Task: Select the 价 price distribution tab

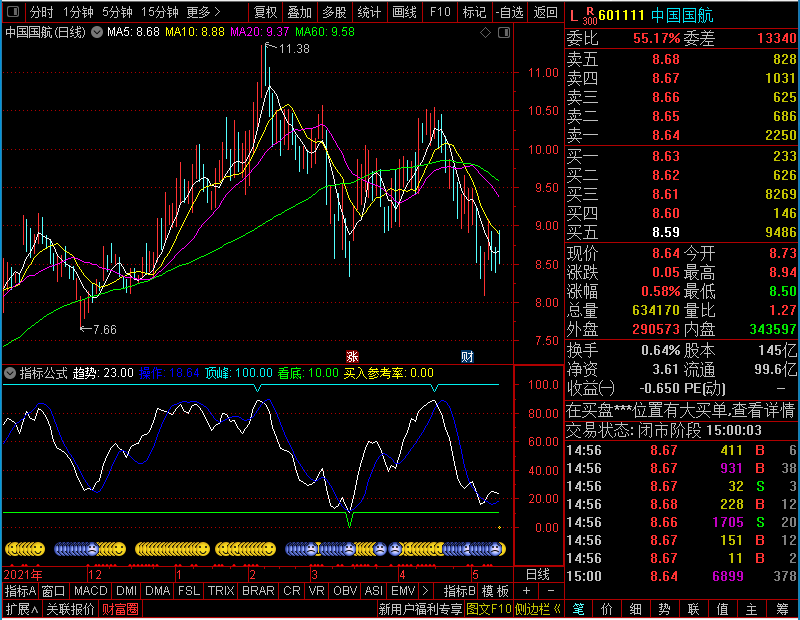Action: (607, 609)
